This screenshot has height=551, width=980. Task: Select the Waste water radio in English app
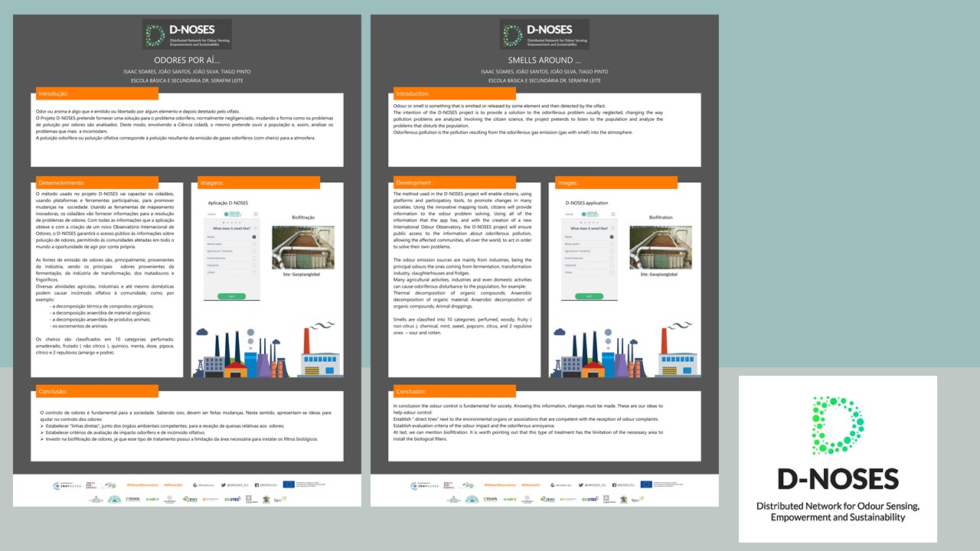(x=612, y=244)
